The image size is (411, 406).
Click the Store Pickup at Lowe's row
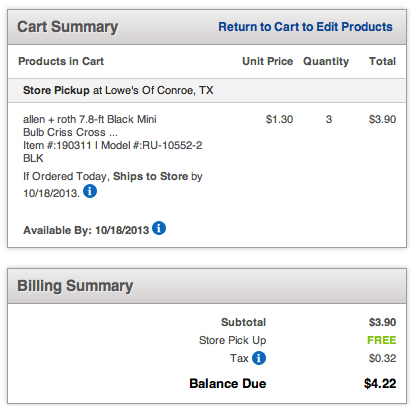pos(207,90)
